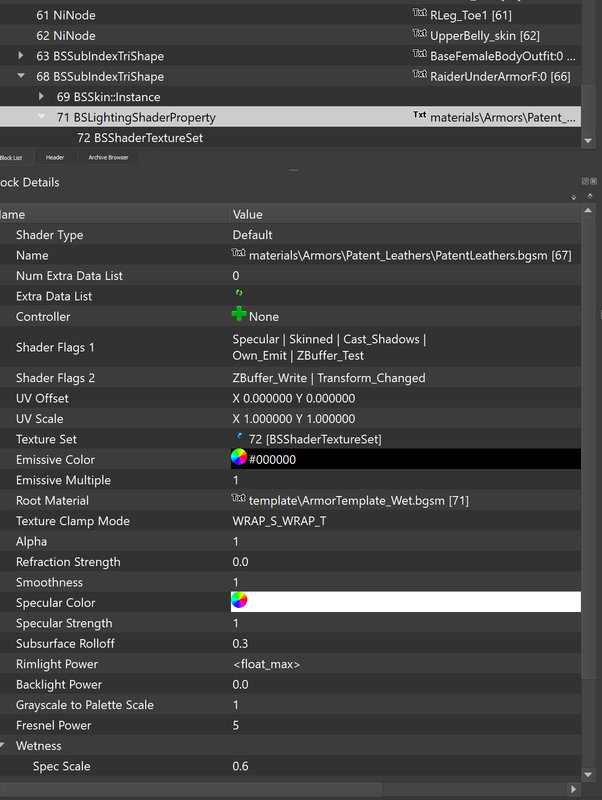Viewport: 602px width, 800px height.
Task: Click the Alpha value 1
Action: (236, 541)
